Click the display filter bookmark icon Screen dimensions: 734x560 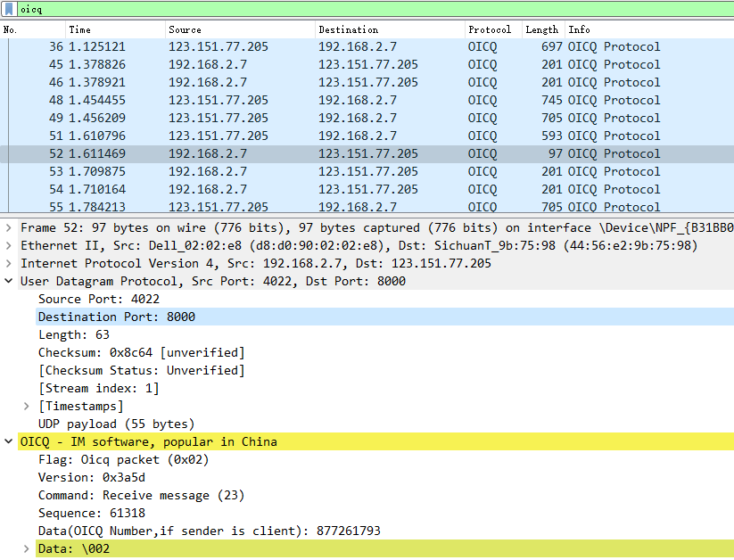point(9,9)
